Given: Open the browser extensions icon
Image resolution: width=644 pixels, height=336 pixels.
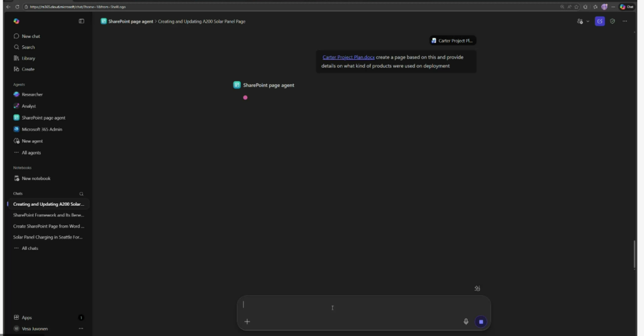Looking at the screenshot, I should (586, 6).
